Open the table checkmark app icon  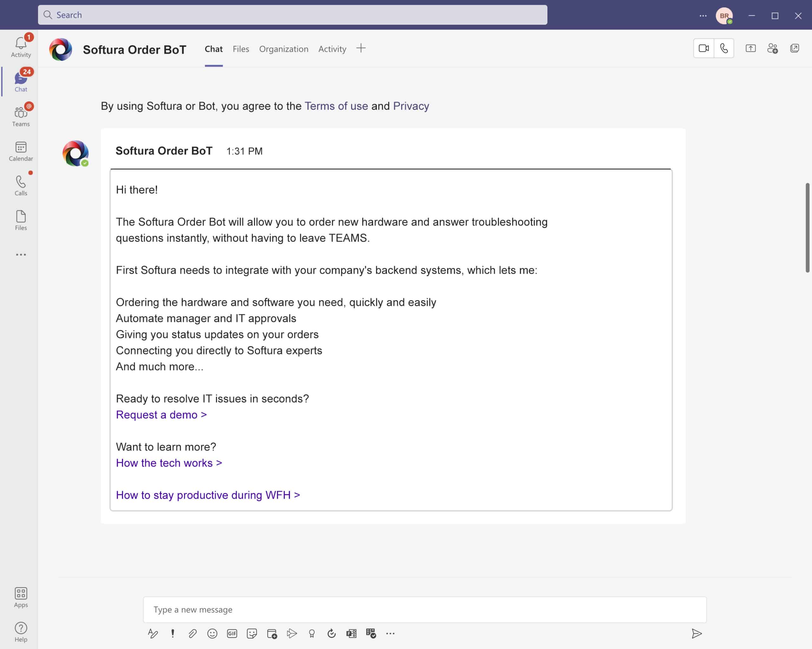[371, 633]
